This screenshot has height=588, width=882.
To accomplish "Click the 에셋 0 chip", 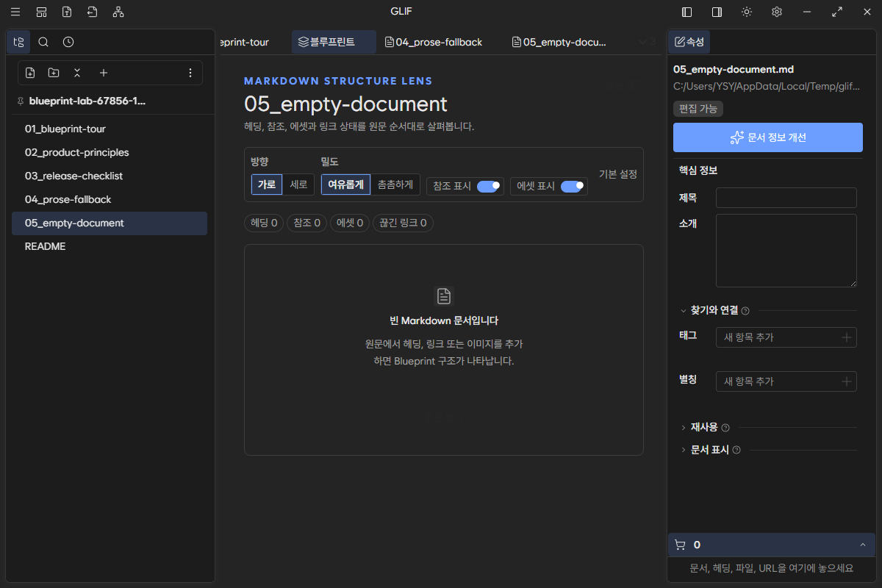I will [350, 223].
